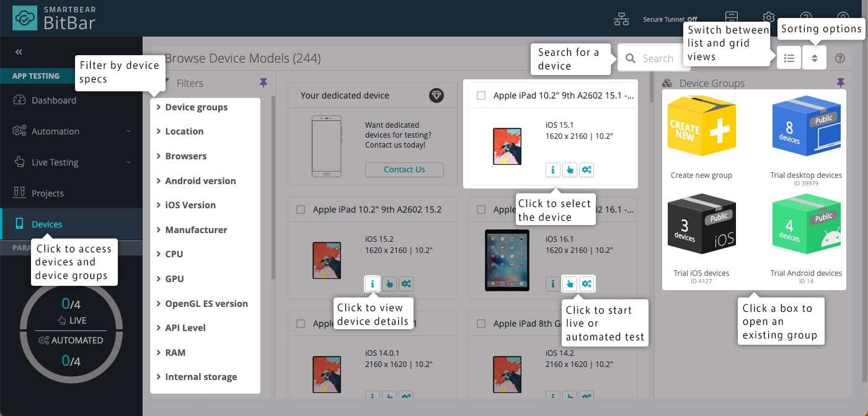This screenshot has height=416, width=868.
Task: Select Apple iPad 10.2" 9th A2602 15.2 checkbox
Action: click(x=301, y=210)
